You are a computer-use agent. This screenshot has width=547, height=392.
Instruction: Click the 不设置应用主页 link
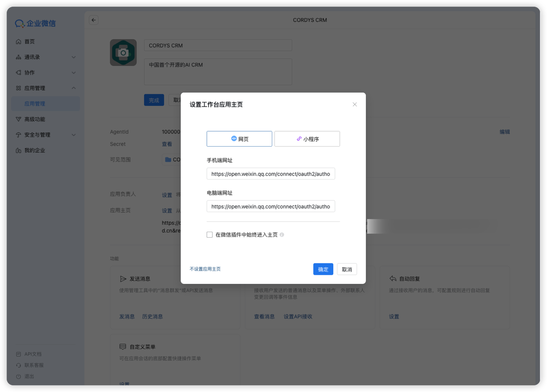point(205,269)
